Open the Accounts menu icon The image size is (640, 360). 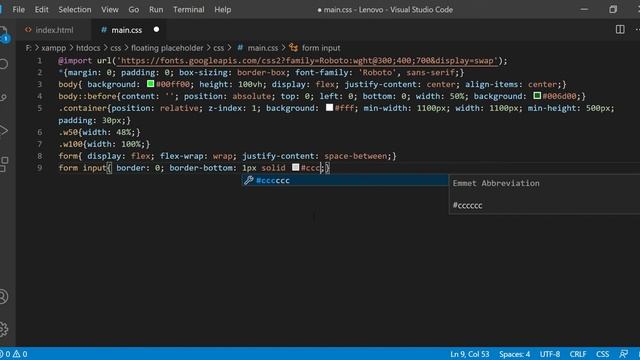[4, 296]
